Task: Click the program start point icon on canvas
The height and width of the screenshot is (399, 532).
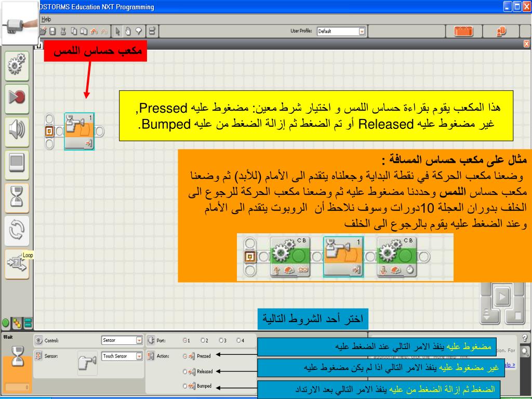Action: pyautogui.click(x=49, y=131)
